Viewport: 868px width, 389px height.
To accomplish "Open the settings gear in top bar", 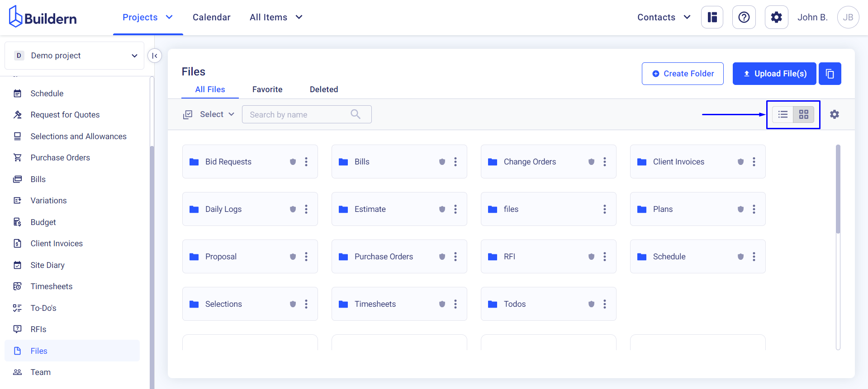I will click(777, 17).
